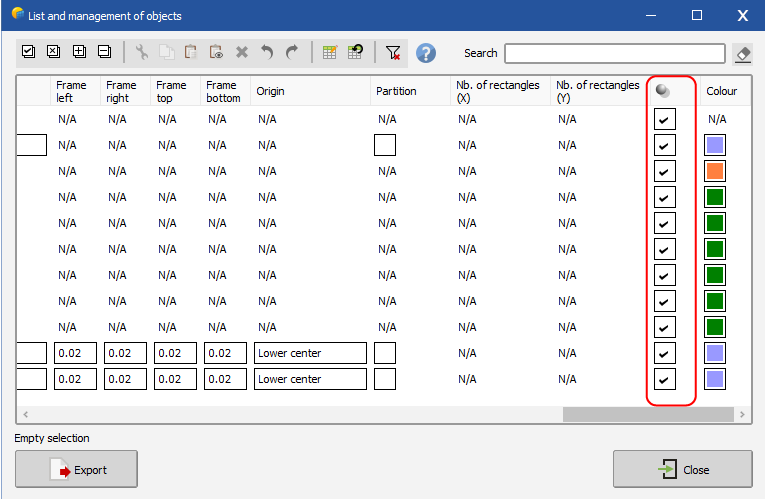Screen dimensions: 765x499
Task: Click Frame top 0.02 field in bottom row
Action: coord(175,379)
